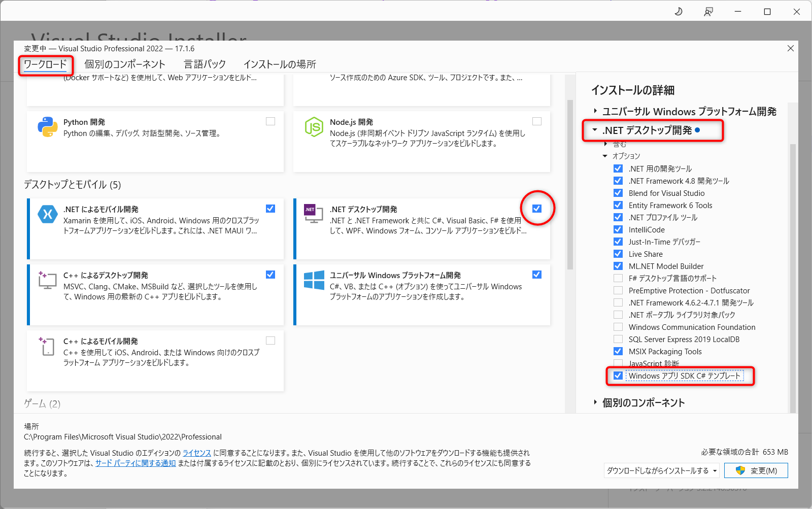Click the Python workload icon
Screen dimensions: 812x509
pyautogui.click(x=48, y=127)
